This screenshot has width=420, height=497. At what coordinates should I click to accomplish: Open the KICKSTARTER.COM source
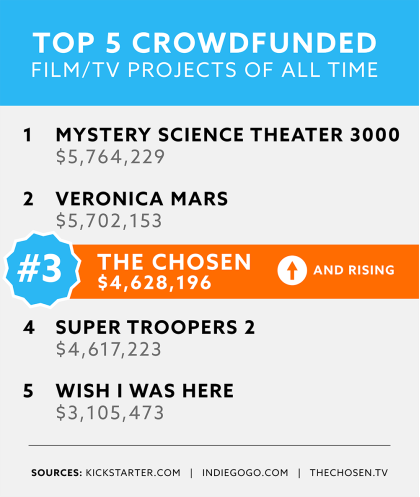coord(133,473)
